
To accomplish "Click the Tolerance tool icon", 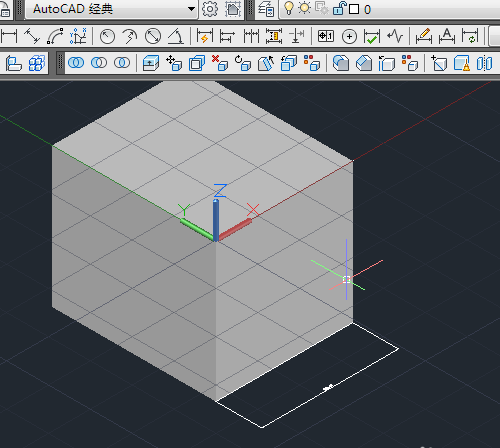I will click(x=326, y=36).
